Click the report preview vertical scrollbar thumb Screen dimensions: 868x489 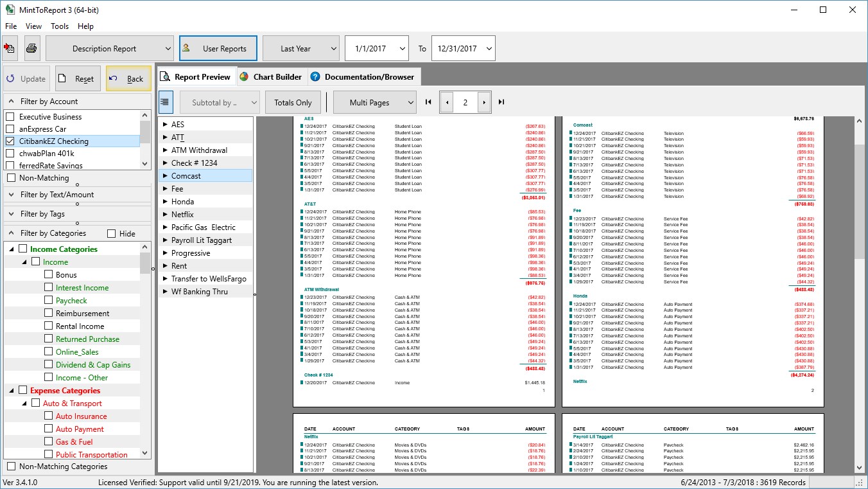point(860,203)
